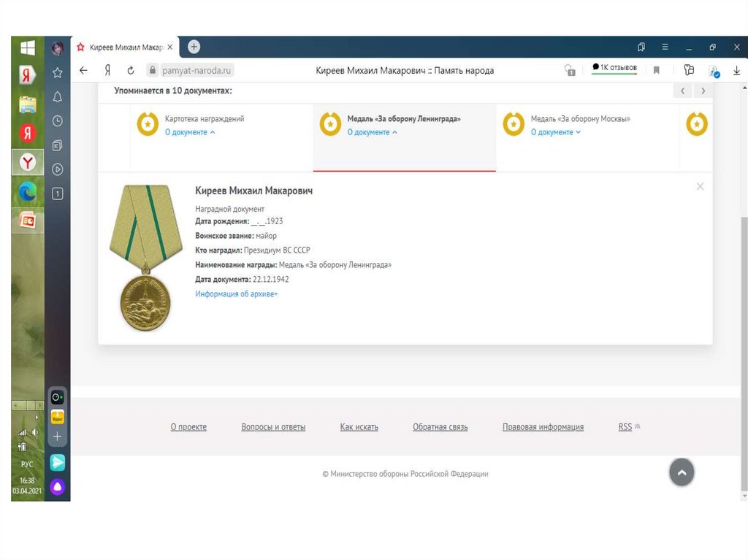Open browsing history clock icon

coord(57,121)
